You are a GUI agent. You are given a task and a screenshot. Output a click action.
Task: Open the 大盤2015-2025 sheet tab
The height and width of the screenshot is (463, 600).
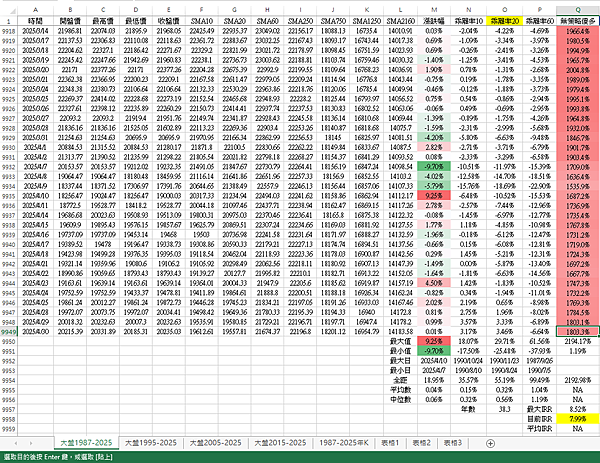280,443
